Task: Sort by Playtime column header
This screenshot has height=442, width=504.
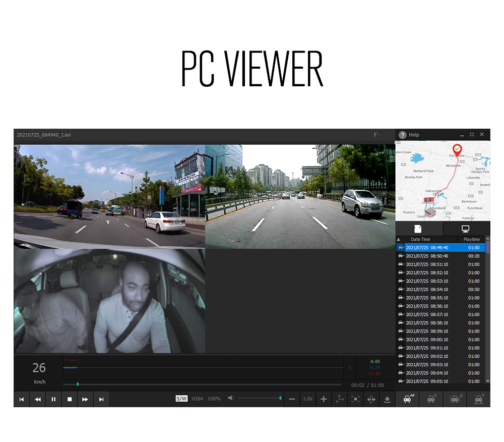Action: click(x=471, y=239)
